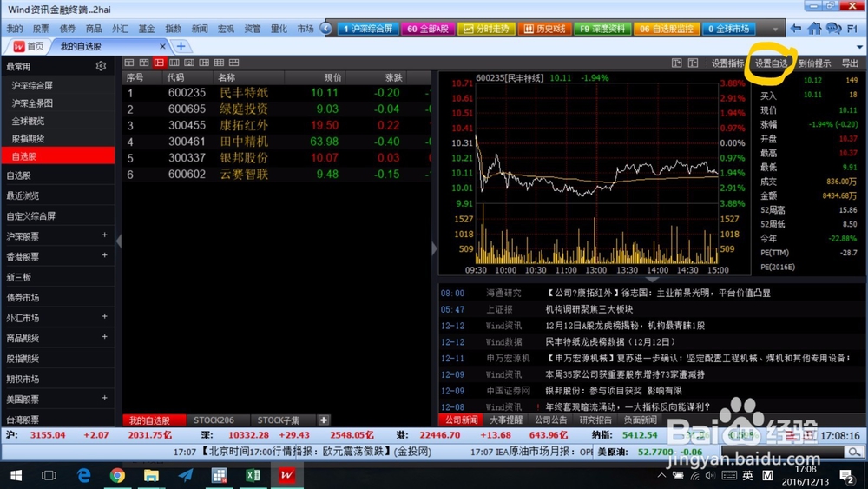868x489 pixels.
Task: Switch to 大事提醒 news tab
Action: click(x=506, y=420)
